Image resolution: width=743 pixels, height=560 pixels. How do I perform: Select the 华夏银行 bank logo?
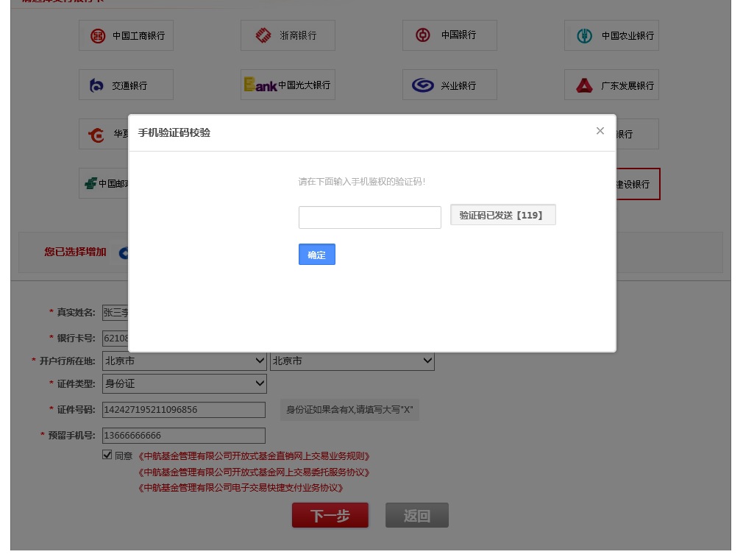point(104,134)
